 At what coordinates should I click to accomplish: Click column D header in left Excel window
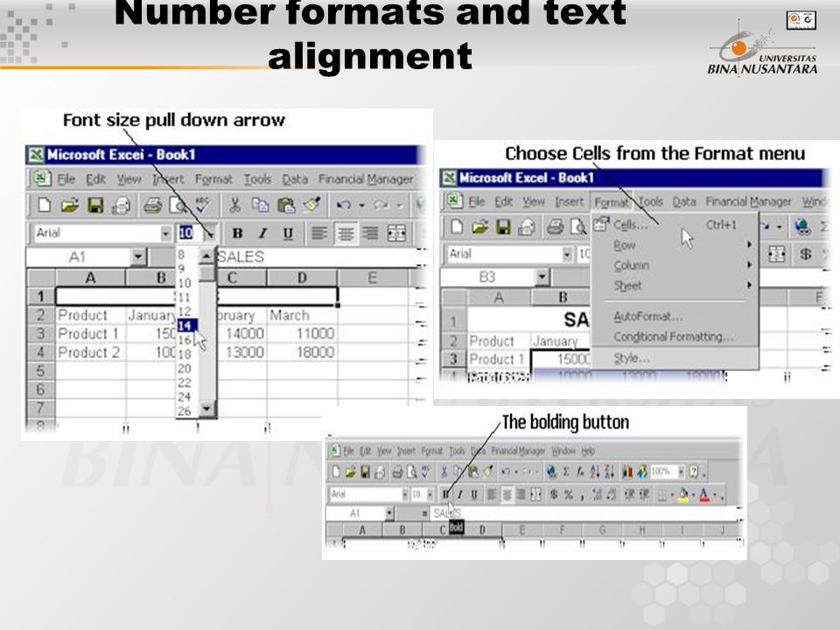tap(302, 277)
